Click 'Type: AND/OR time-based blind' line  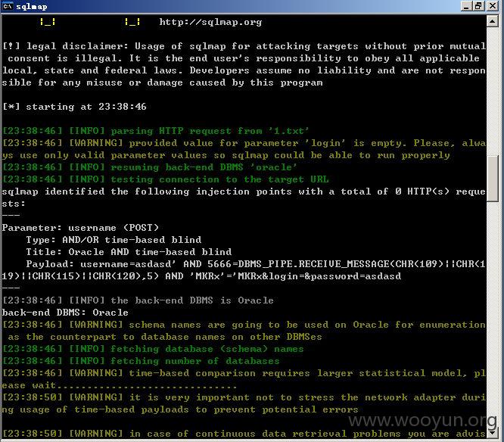114,240
